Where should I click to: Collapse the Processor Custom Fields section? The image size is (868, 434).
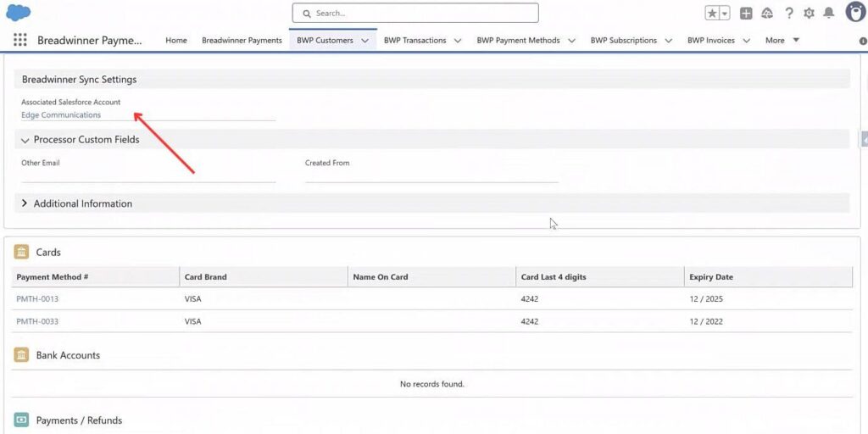25,140
